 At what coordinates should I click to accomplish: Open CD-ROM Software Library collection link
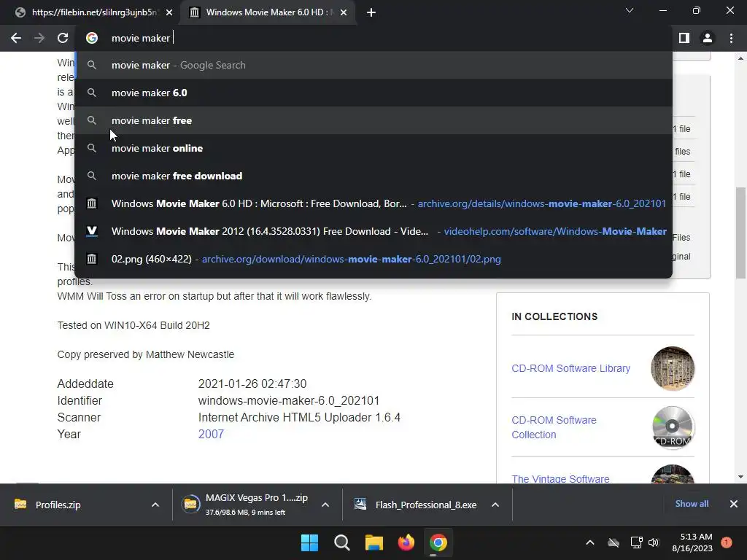point(570,368)
